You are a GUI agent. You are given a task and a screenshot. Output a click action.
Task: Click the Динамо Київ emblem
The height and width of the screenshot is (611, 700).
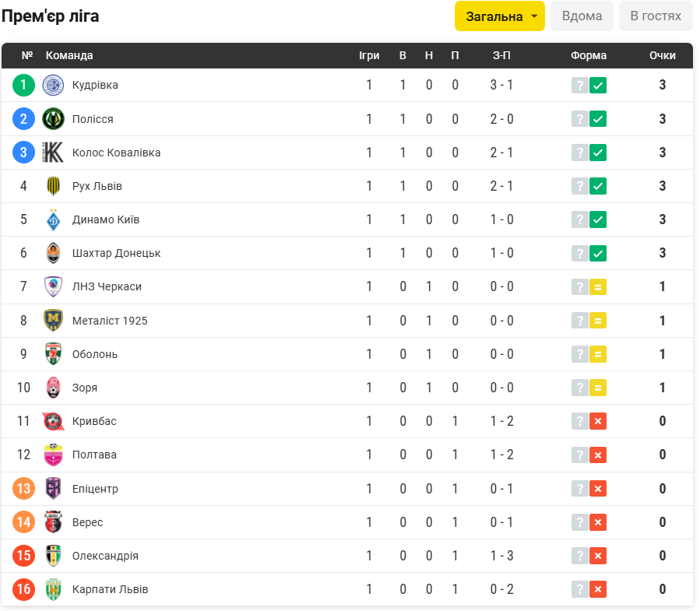53,219
